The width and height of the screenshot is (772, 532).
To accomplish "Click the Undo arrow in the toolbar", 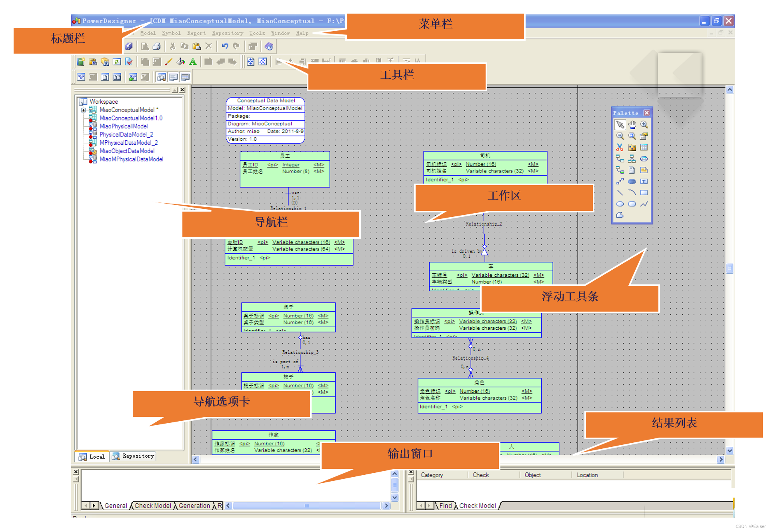I will [x=225, y=46].
